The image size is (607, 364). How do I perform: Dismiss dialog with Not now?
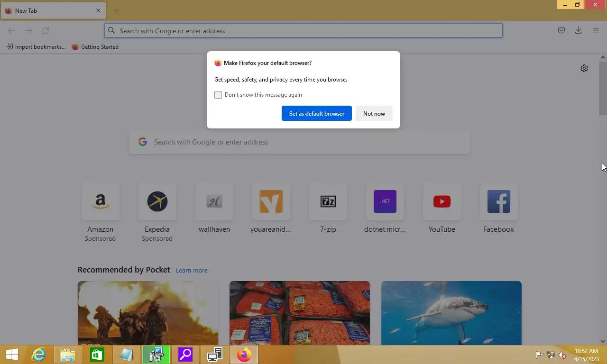point(374,113)
